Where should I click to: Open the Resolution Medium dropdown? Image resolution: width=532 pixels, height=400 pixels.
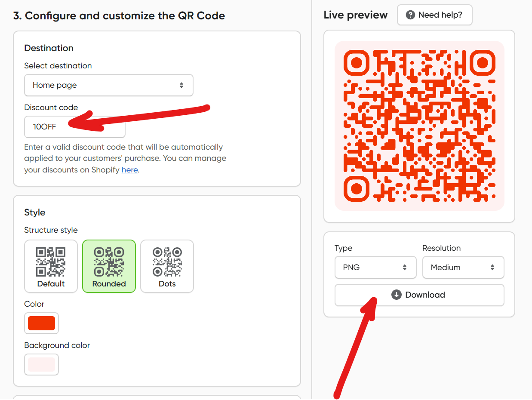pyautogui.click(x=463, y=267)
